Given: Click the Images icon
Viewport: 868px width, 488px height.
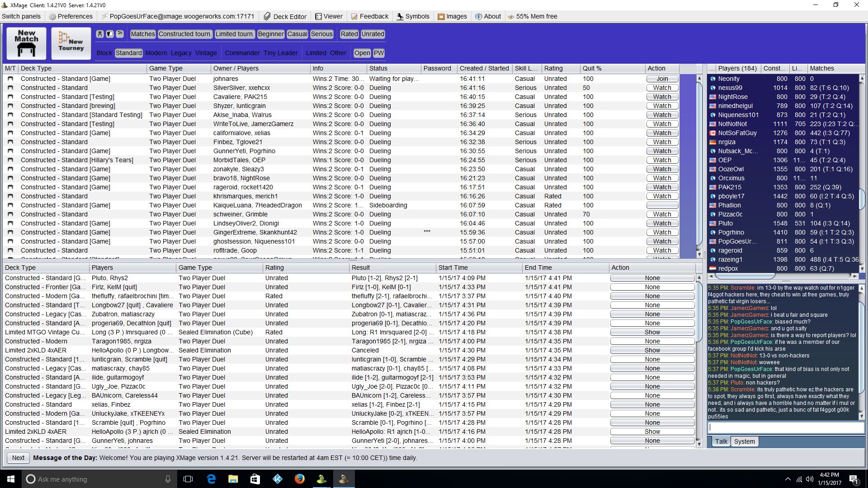Looking at the screenshot, I should (441, 16).
